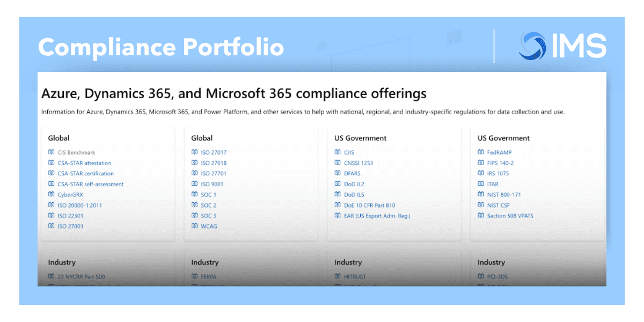Open the NIST CSF link

point(499,205)
